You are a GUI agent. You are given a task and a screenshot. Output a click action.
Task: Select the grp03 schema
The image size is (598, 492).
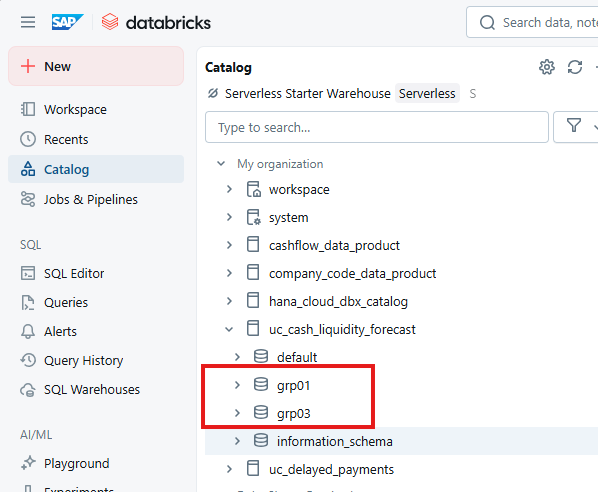tap(294, 413)
